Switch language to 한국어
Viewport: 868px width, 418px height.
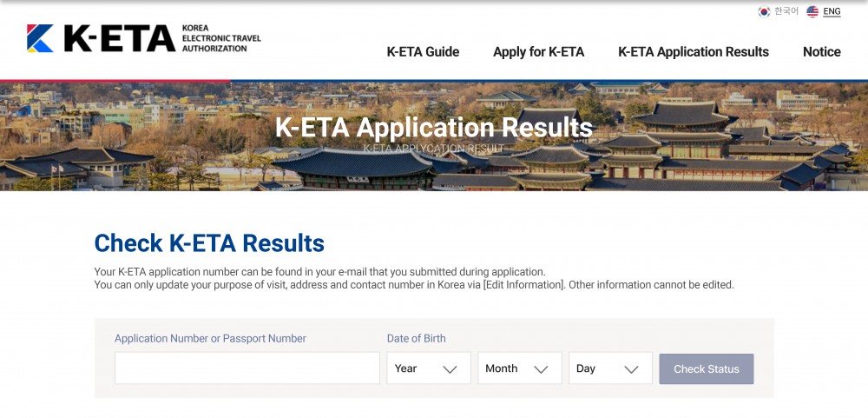click(x=786, y=11)
